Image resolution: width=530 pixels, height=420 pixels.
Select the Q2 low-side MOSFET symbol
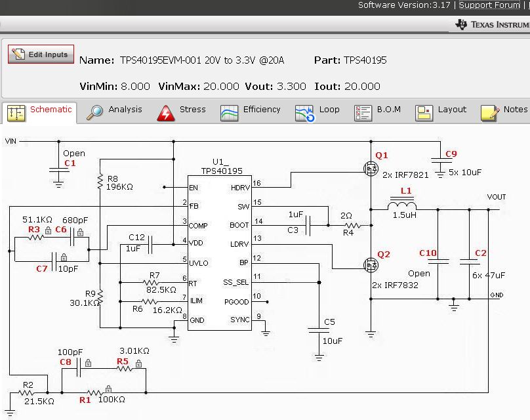click(371, 265)
